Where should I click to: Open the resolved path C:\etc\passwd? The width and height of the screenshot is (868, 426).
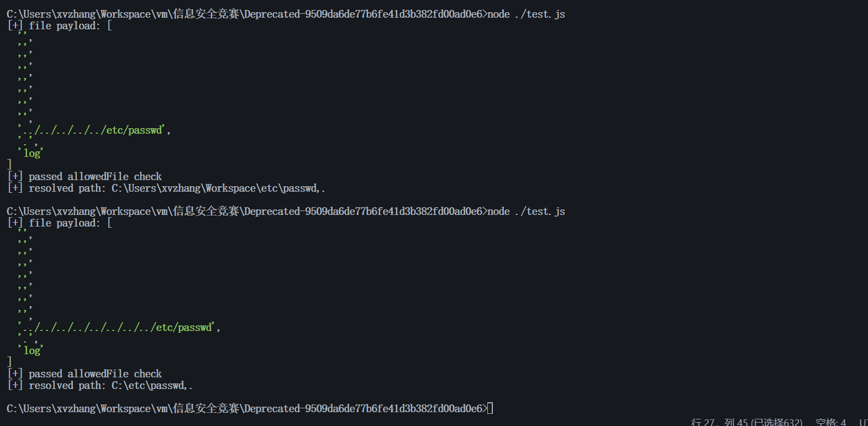tap(149, 386)
